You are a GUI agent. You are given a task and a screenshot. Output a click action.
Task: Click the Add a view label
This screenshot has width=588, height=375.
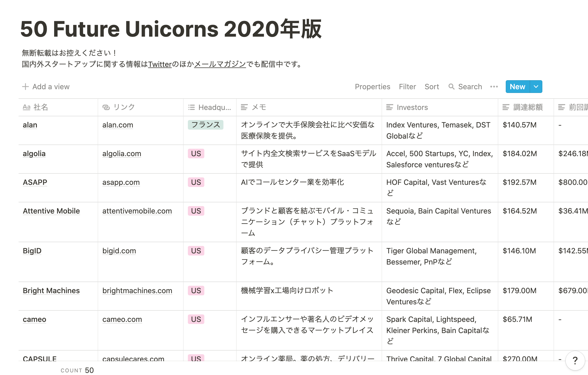coord(51,87)
